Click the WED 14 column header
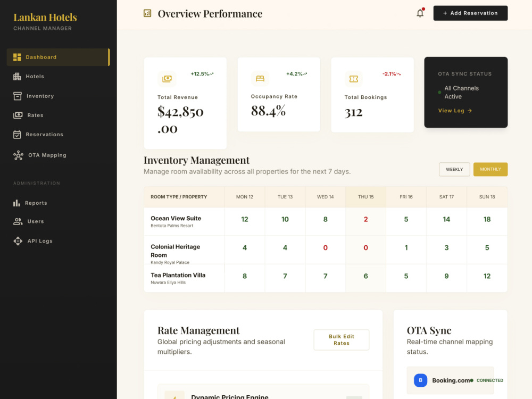 [326, 197]
